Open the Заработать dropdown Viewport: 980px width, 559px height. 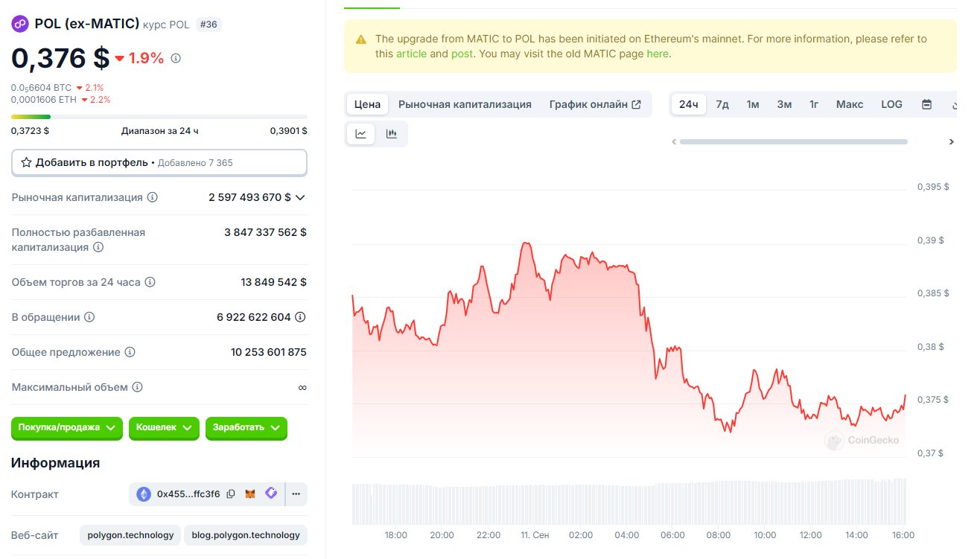246,428
